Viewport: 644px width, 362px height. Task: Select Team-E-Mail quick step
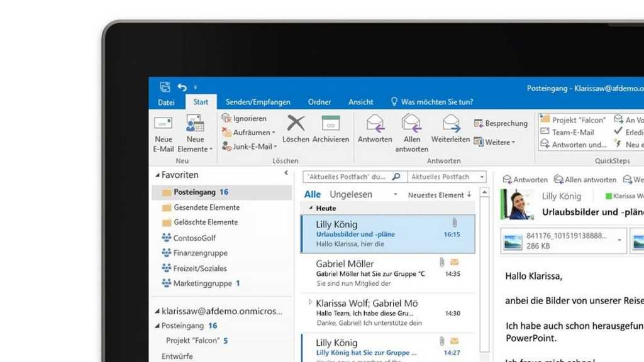click(567, 132)
